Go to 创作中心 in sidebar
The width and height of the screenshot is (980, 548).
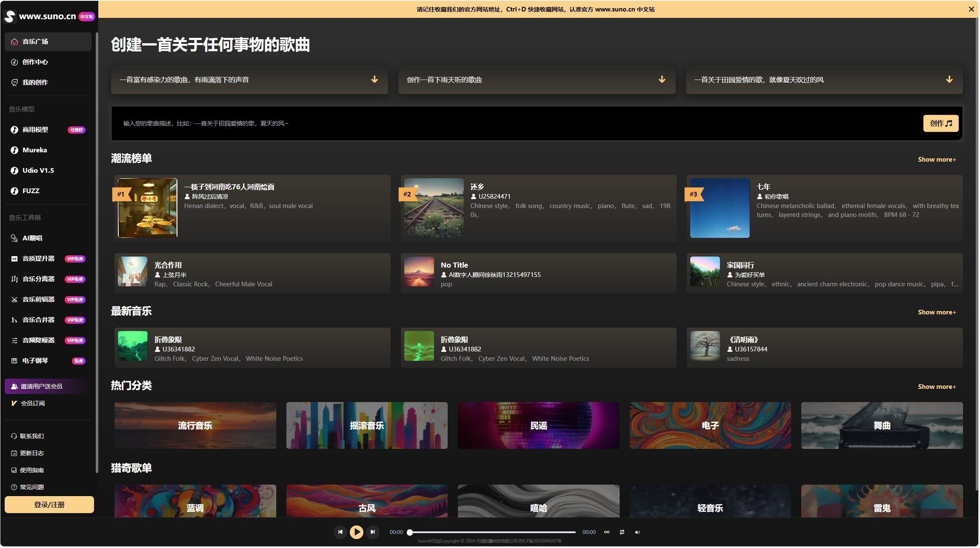point(35,62)
